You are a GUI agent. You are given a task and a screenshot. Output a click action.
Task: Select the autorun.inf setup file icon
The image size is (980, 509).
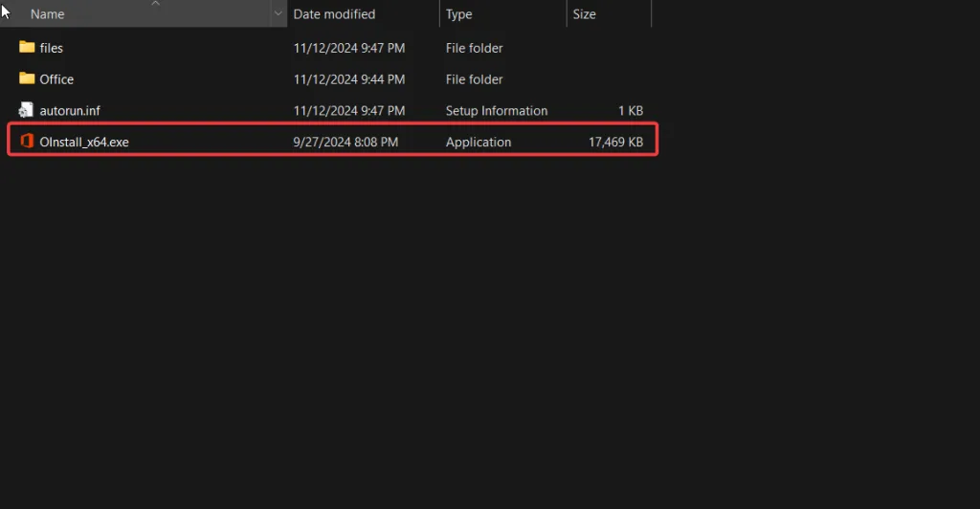coord(26,111)
